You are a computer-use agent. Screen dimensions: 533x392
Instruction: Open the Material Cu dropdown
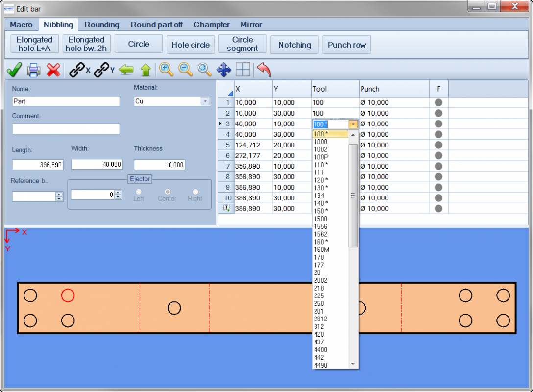pyautogui.click(x=205, y=101)
